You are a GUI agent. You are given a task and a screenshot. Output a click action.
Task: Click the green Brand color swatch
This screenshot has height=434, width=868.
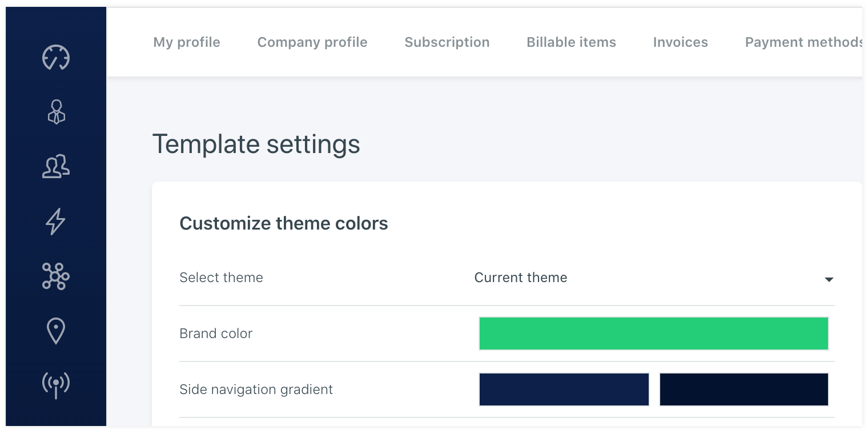tap(653, 333)
